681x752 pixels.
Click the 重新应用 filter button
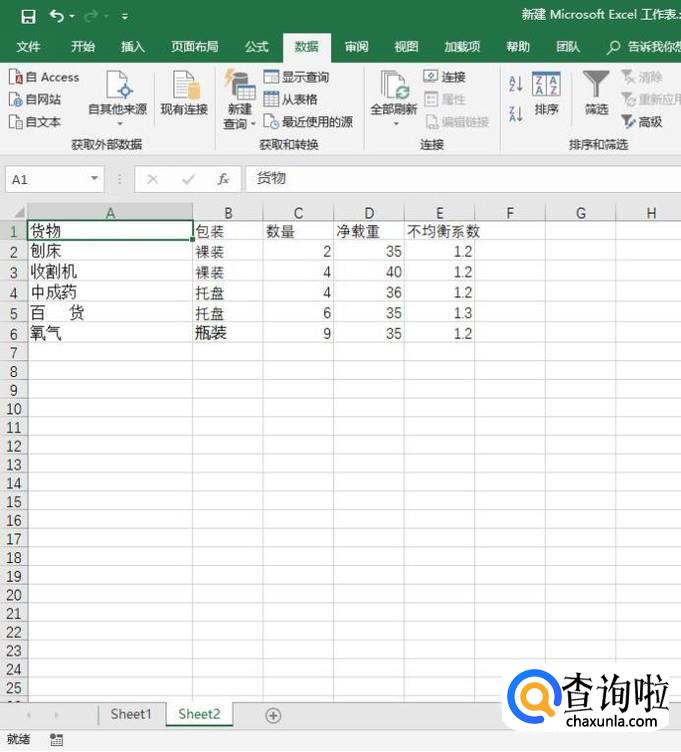[x=651, y=99]
